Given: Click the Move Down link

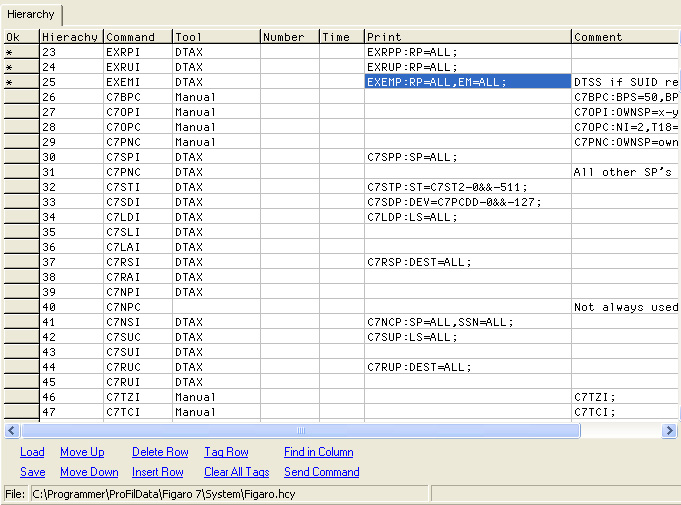Looking at the screenshot, I should click(89, 472).
